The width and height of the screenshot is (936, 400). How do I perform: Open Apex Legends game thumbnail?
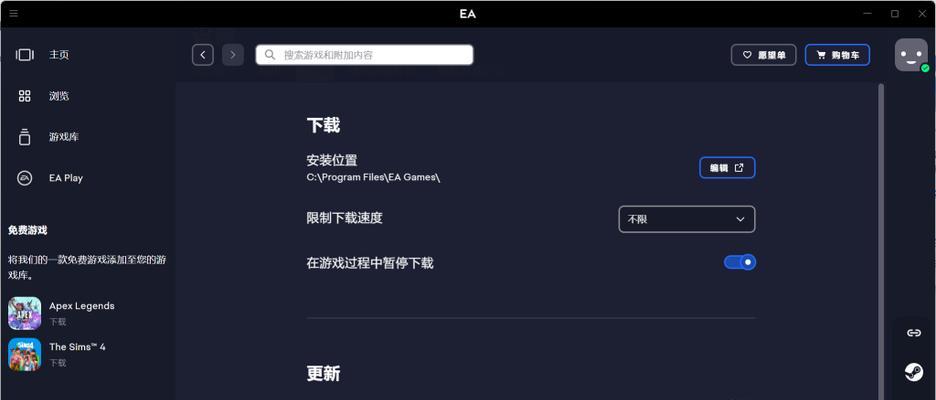[x=24, y=313]
